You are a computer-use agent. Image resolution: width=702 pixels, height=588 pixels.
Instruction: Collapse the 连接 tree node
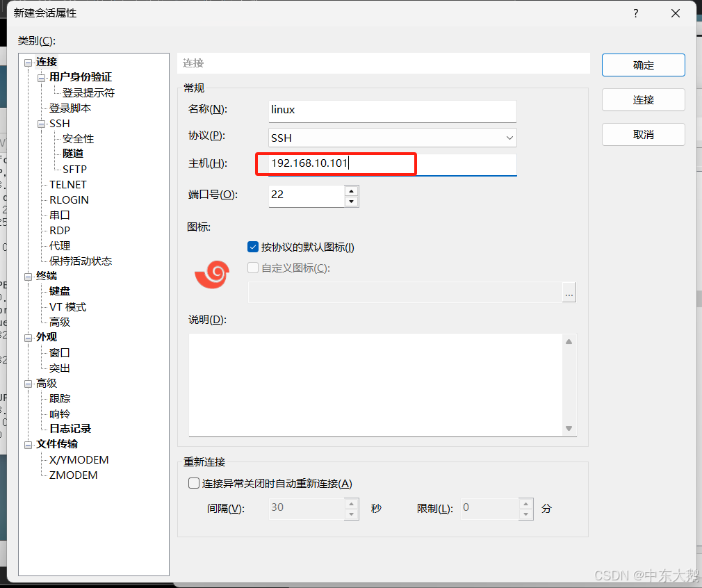pos(28,63)
